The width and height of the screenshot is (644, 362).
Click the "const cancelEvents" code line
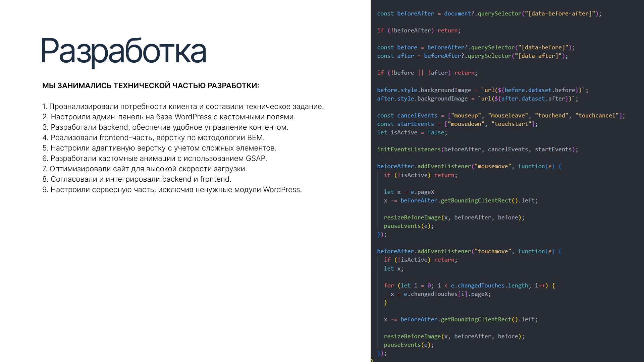click(x=501, y=116)
